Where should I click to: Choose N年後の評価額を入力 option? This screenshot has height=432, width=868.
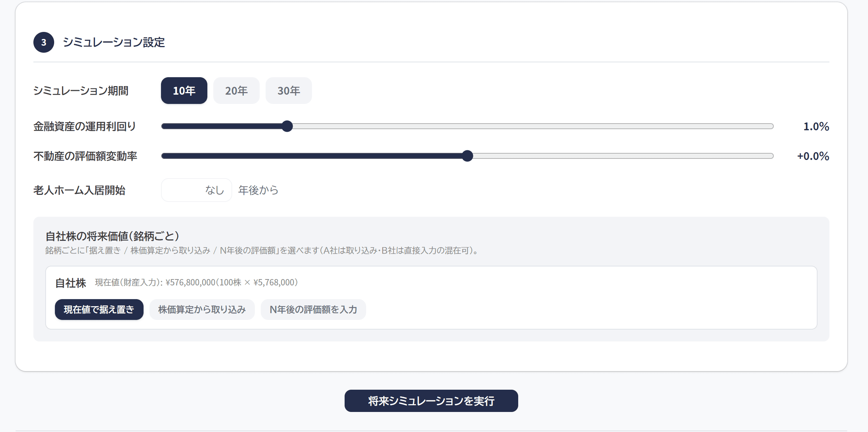click(313, 310)
